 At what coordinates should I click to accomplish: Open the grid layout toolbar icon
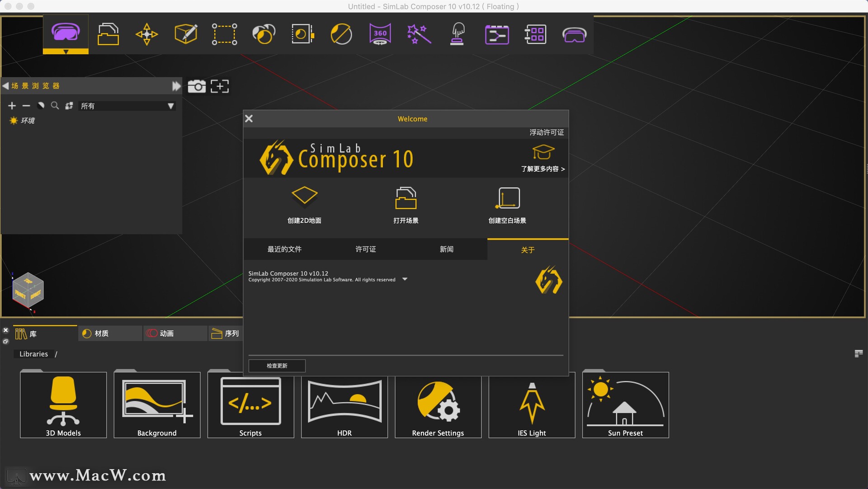(x=535, y=34)
